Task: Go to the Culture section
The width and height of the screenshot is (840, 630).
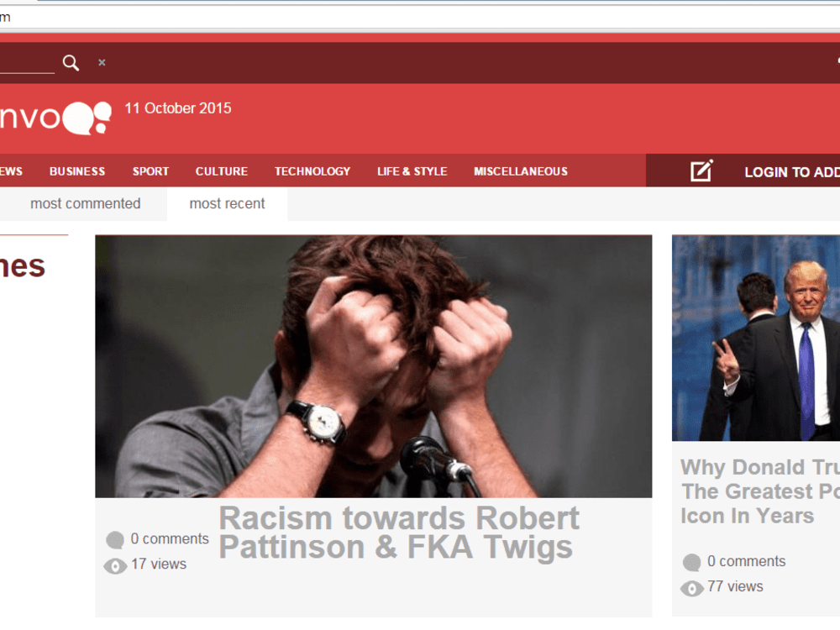Action: tap(221, 171)
